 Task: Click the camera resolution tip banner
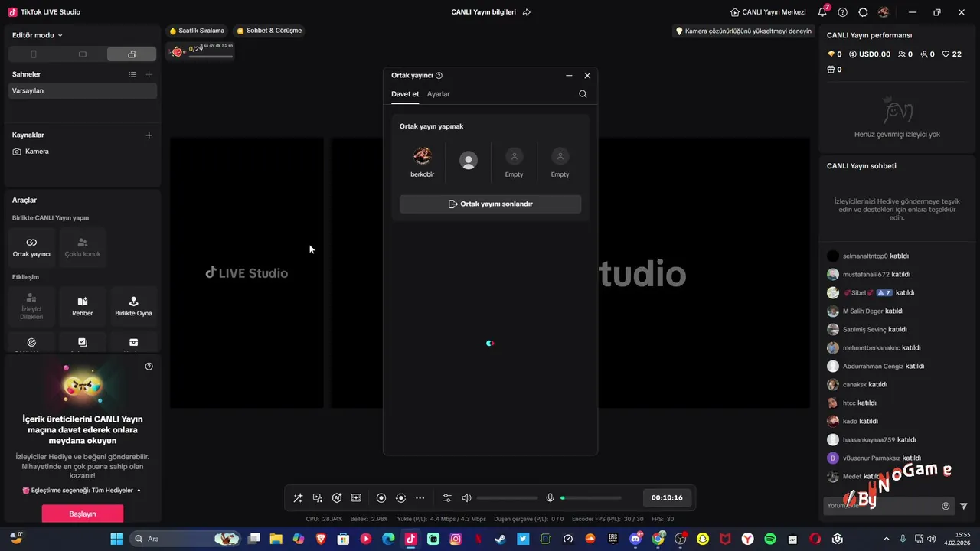(x=743, y=31)
